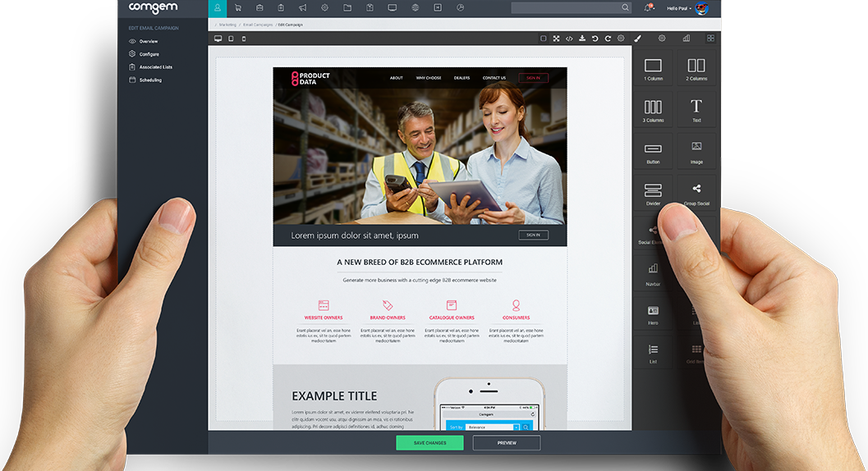This screenshot has width=868, height=471.
Task: Select 'A NEW BREED OF B2B ECOMMERCE PLATFORM' heading
Action: click(x=420, y=263)
